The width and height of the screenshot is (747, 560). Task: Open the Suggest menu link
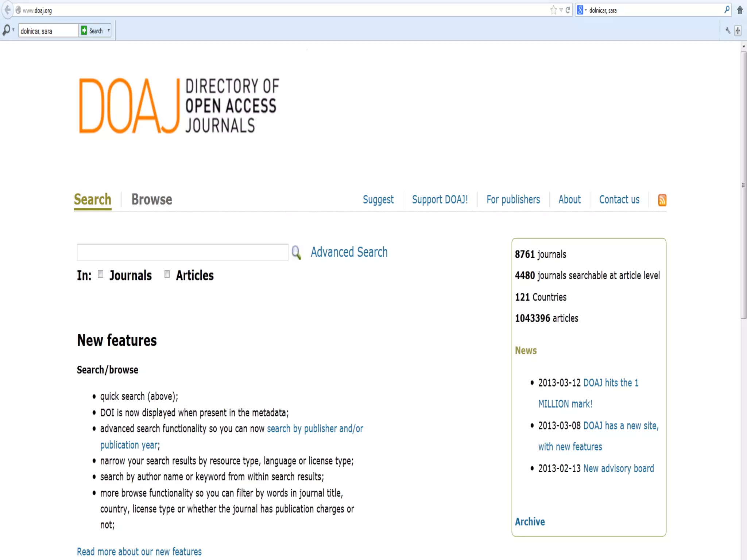coord(378,200)
